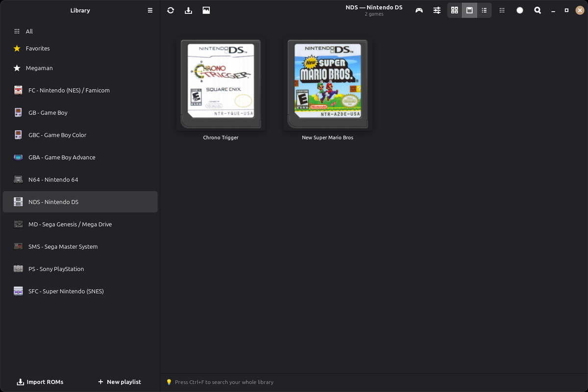Click the Nintendo 64 console icon
The width and height of the screenshot is (588, 392).
pyautogui.click(x=18, y=180)
